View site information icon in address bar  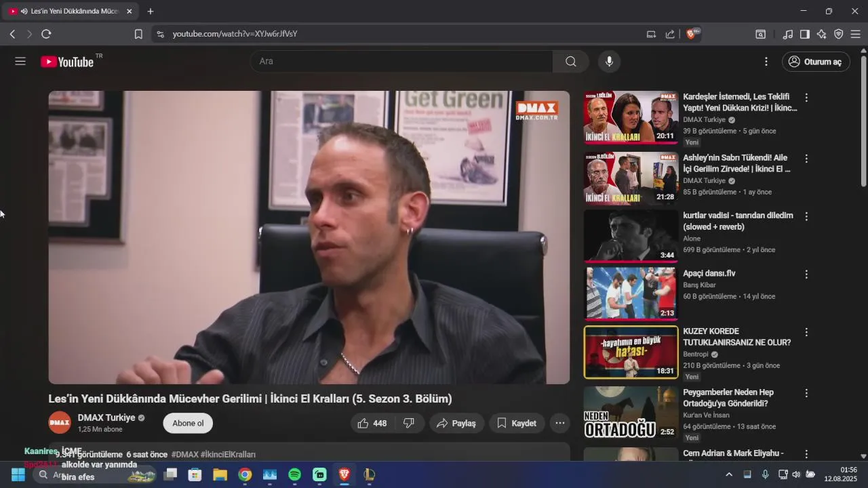click(x=159, y=34)
